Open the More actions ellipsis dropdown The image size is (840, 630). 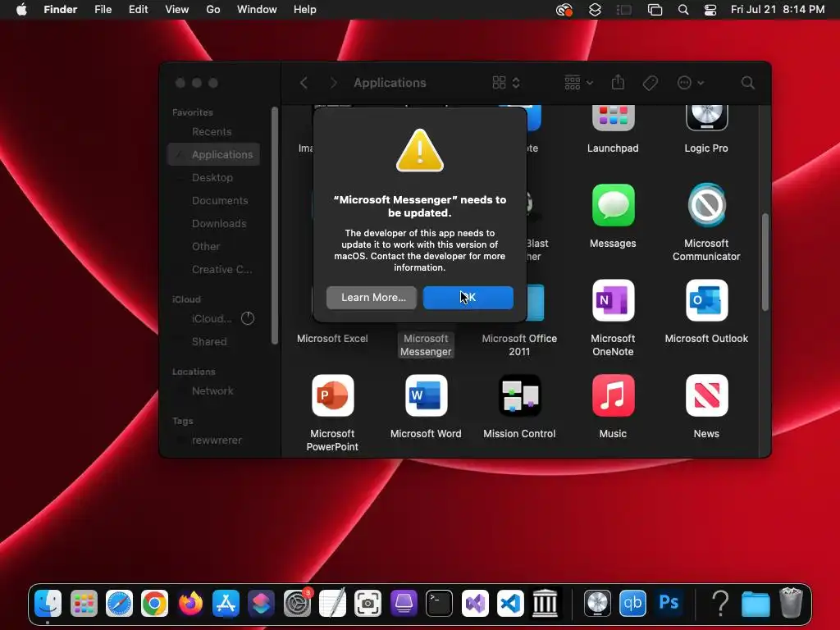click(x=690, y=83)
